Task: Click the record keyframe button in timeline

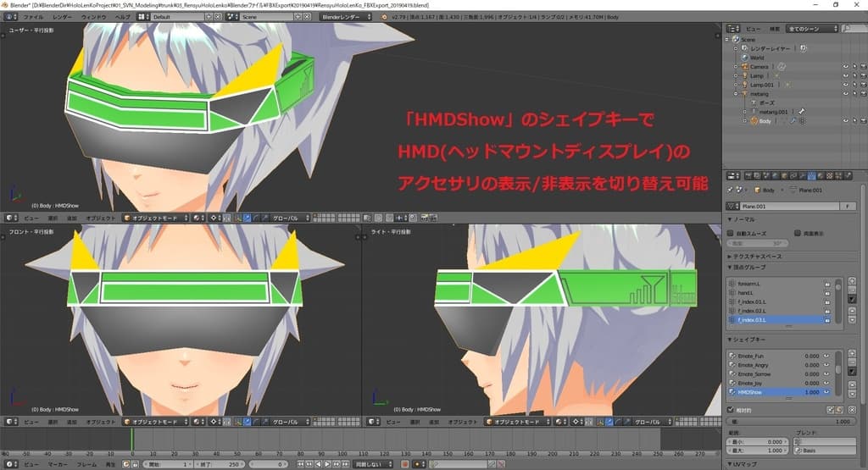Action: tap(404, 464)
